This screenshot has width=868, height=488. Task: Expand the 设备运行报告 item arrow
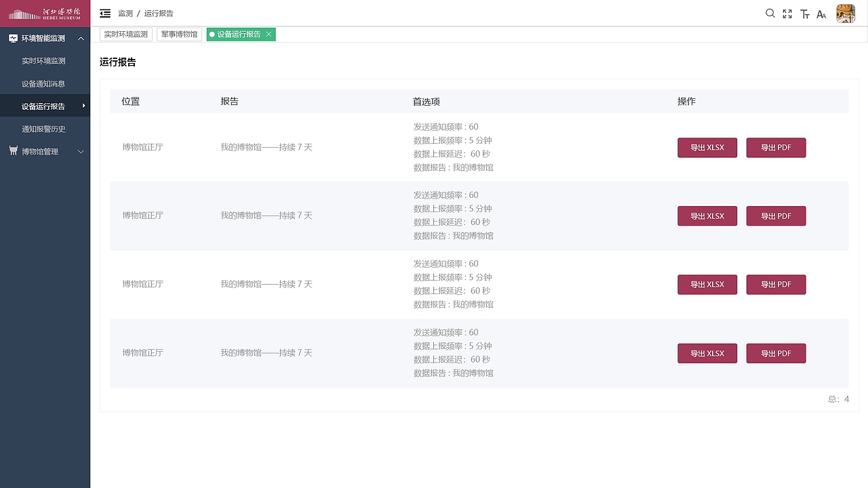click(x=84, y=106)
